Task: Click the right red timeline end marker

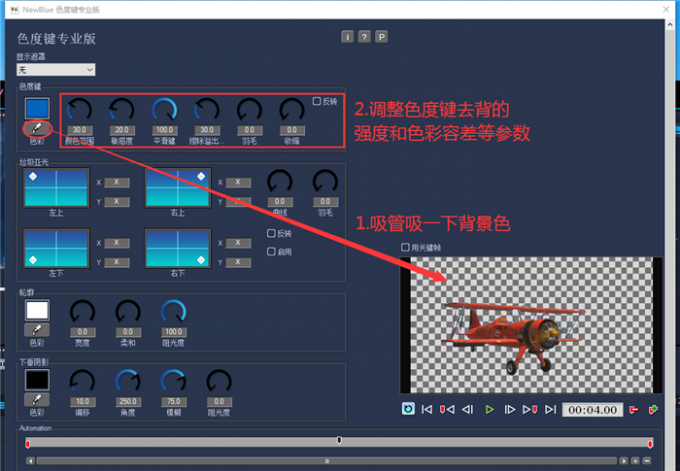Action: (650, 444)
